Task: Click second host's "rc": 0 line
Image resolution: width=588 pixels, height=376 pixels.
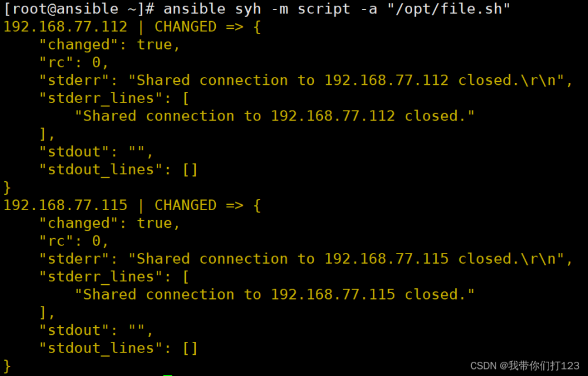Action: click(74, 241)
